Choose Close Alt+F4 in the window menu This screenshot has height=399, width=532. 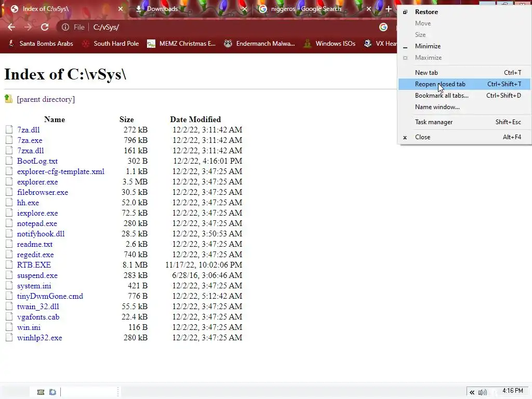[464, 137]
